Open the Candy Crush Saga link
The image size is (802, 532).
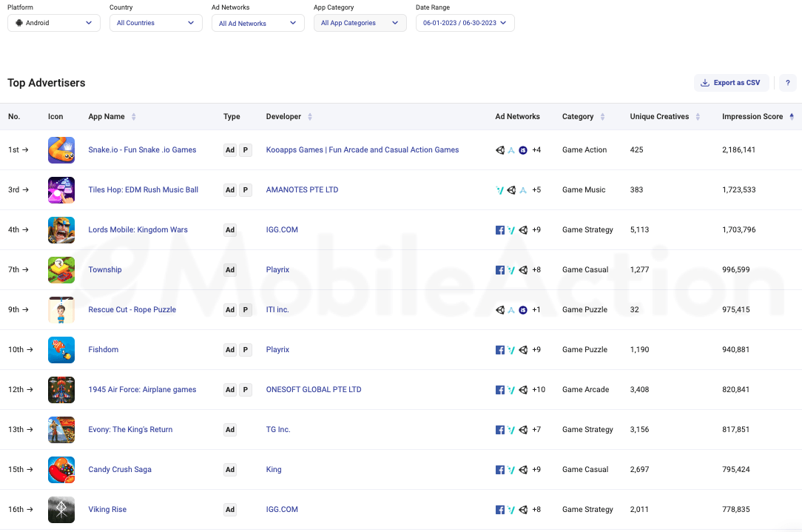pos(120,469)
